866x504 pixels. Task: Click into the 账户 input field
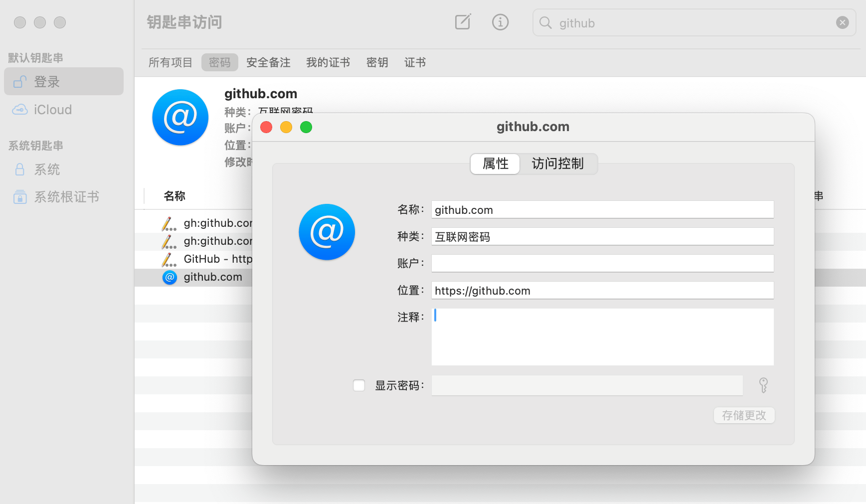(602, 263)
